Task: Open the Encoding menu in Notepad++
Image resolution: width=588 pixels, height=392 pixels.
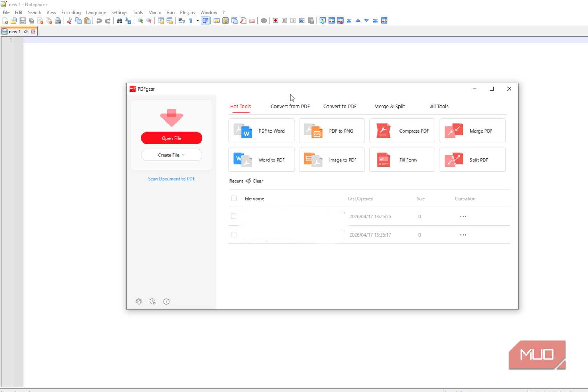Action: click(x=71, y=12)
